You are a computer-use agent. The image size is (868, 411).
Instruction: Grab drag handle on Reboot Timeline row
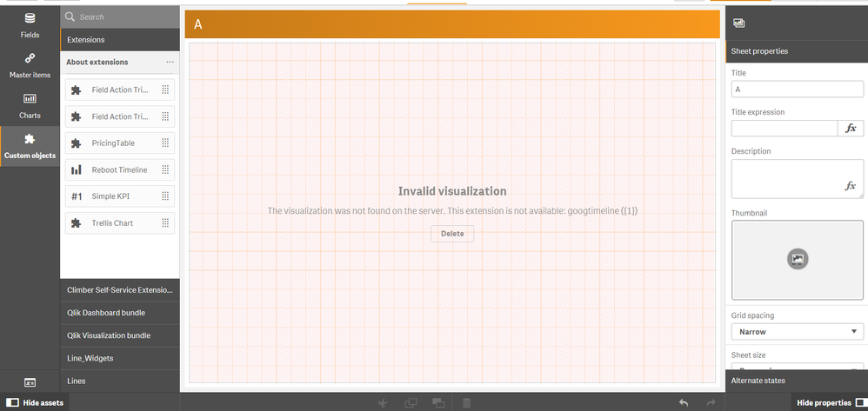click(165, 169)
